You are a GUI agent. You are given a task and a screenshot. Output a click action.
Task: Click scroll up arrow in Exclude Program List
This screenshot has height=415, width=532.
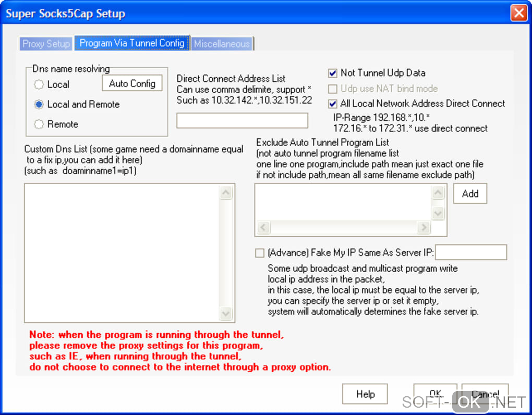438,192
